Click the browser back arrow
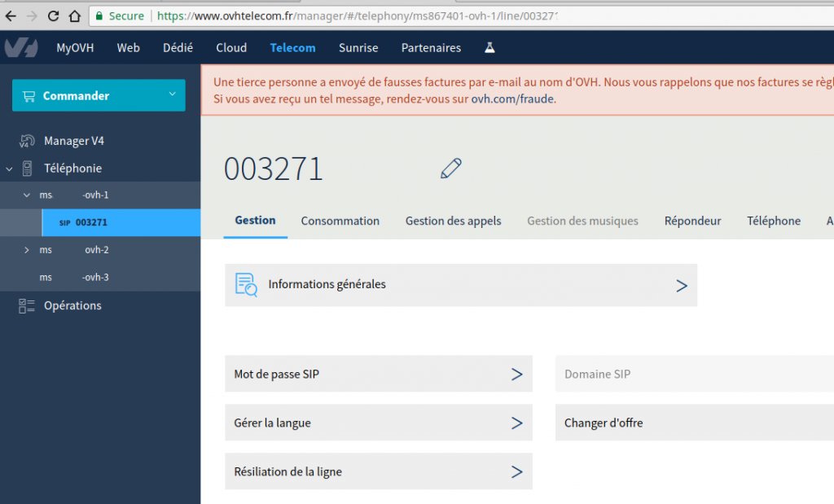 pyautogui.click(x=11, y=14)
